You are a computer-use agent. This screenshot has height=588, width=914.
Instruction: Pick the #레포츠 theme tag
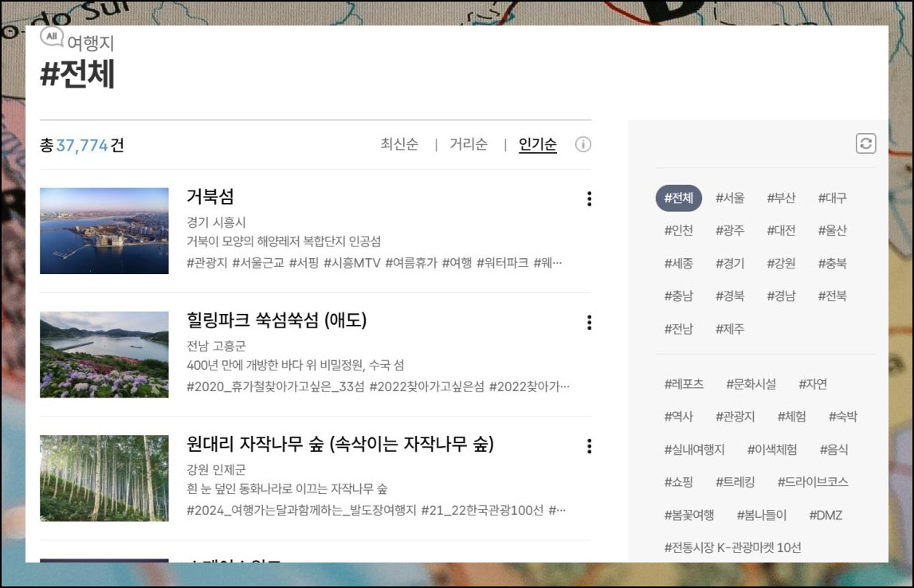tap(684, 384)
